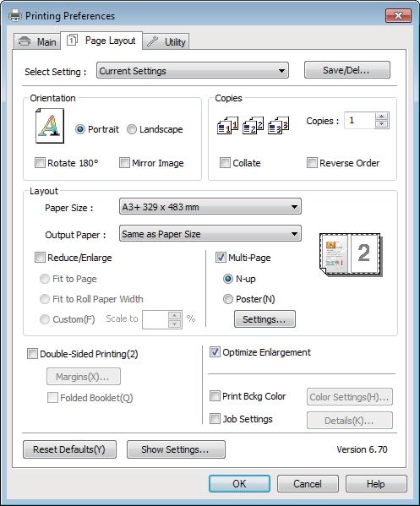
Task: Close the Printing Preferences dialog
Action: pos(398,15)
